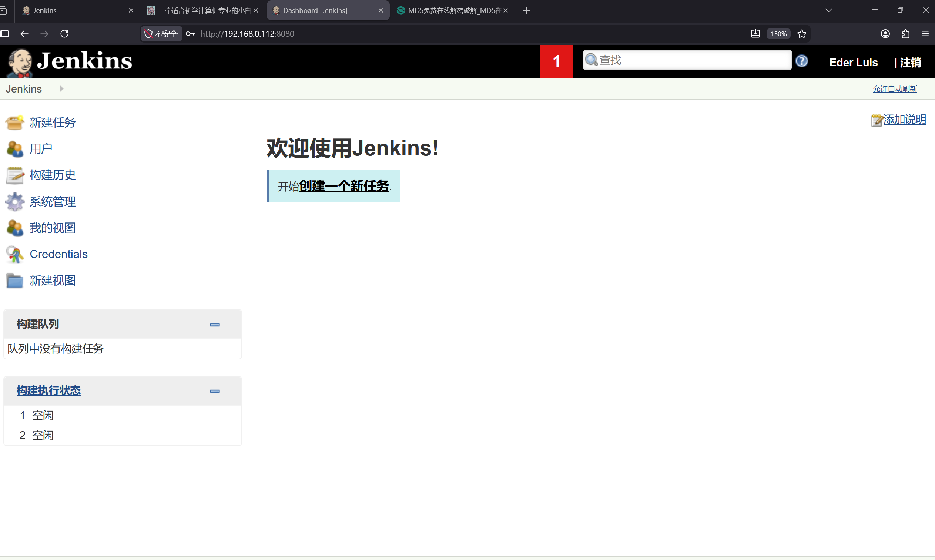The width and height of the screenshot is (935, 560).
Task: Open the Eder Luis user profile link
Action: point(854,62)
